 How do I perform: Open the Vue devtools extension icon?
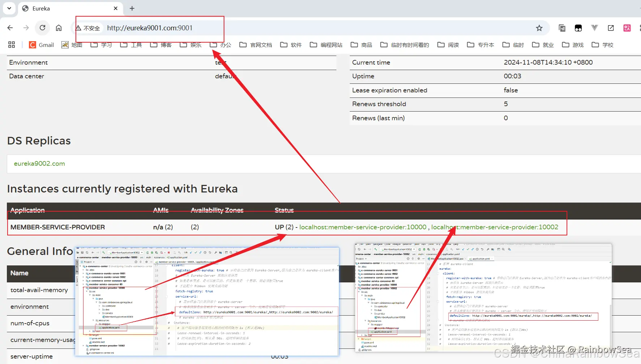tap(594, 28)
